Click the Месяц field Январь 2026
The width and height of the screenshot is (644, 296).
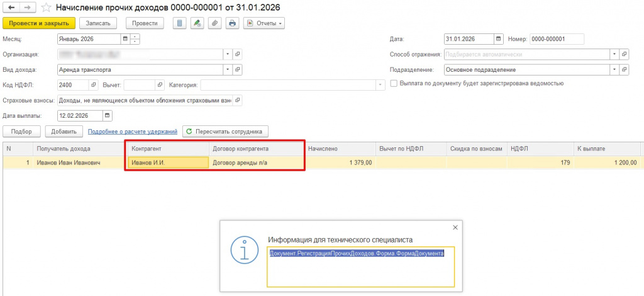pyautogui.click(x=89, y=39)
